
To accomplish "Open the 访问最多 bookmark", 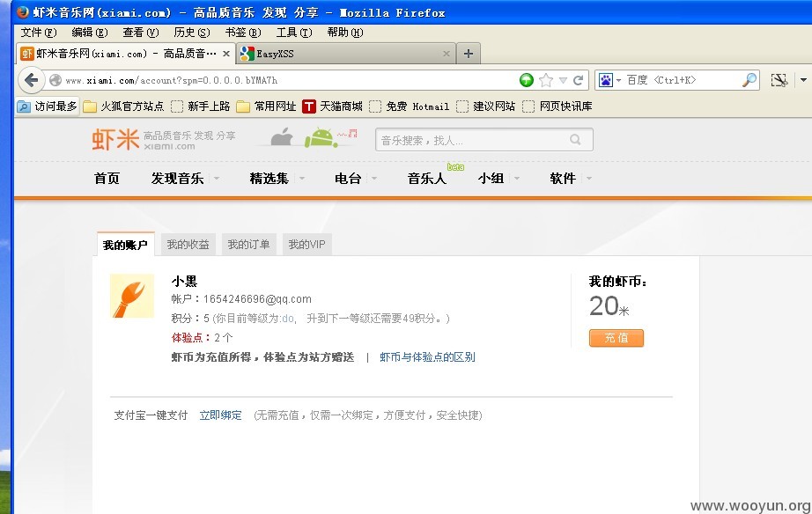I will (x=48, y=106).
